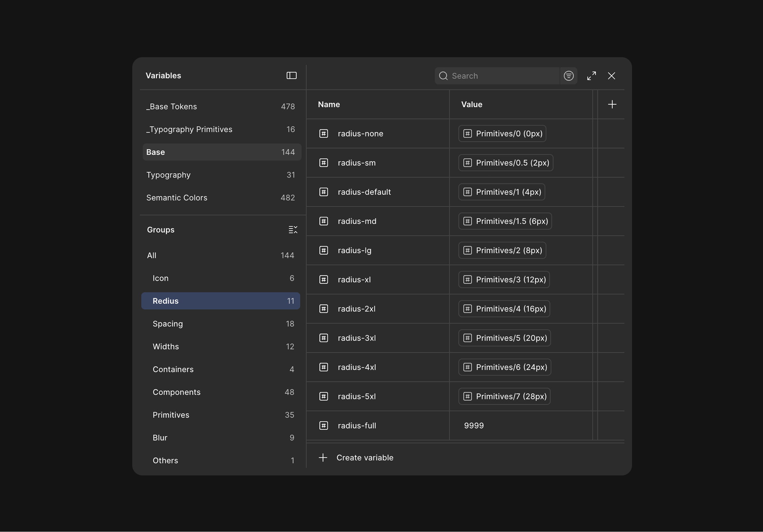The width and height of the screenshot is (763, 532).
Task: Click the number type icon for radius-md
Action: 324,221
